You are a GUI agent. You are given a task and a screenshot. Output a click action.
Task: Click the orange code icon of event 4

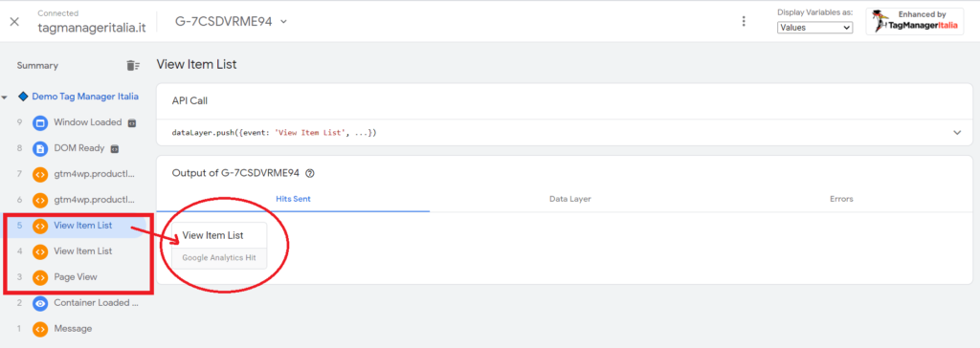(x=40, y=251)
